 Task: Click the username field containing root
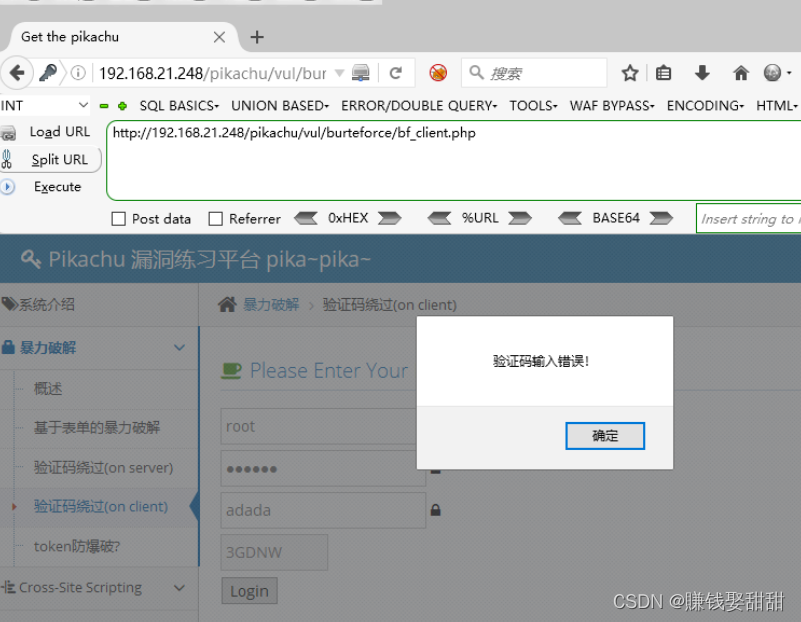323,426
